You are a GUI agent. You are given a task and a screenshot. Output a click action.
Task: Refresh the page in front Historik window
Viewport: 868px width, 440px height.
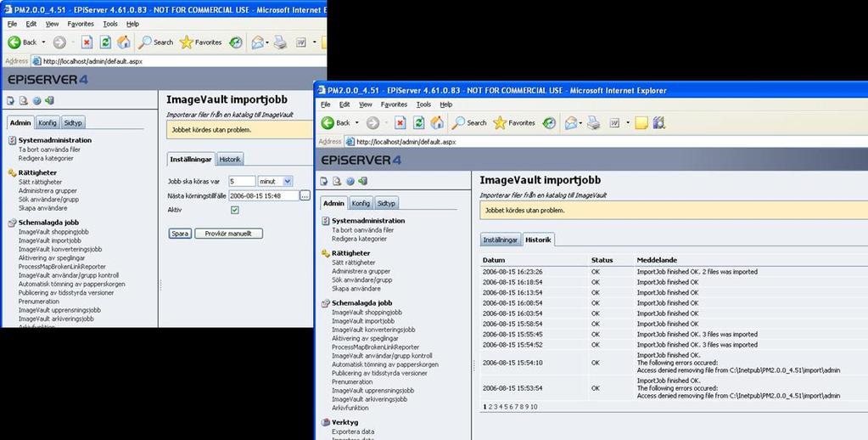coord(419,122)
